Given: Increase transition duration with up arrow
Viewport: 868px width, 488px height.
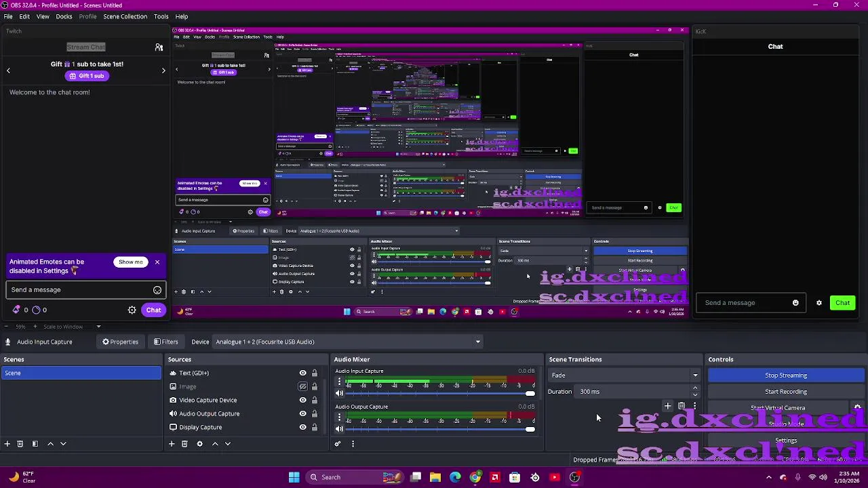Looking at the screenshot, I should [x=695, y=388].
